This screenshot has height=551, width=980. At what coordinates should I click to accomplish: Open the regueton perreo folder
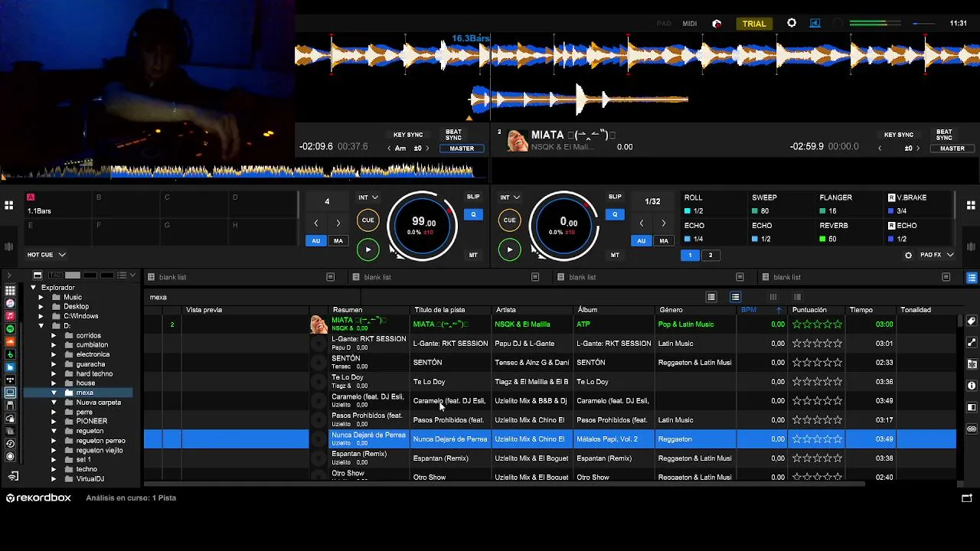point(100,441)
